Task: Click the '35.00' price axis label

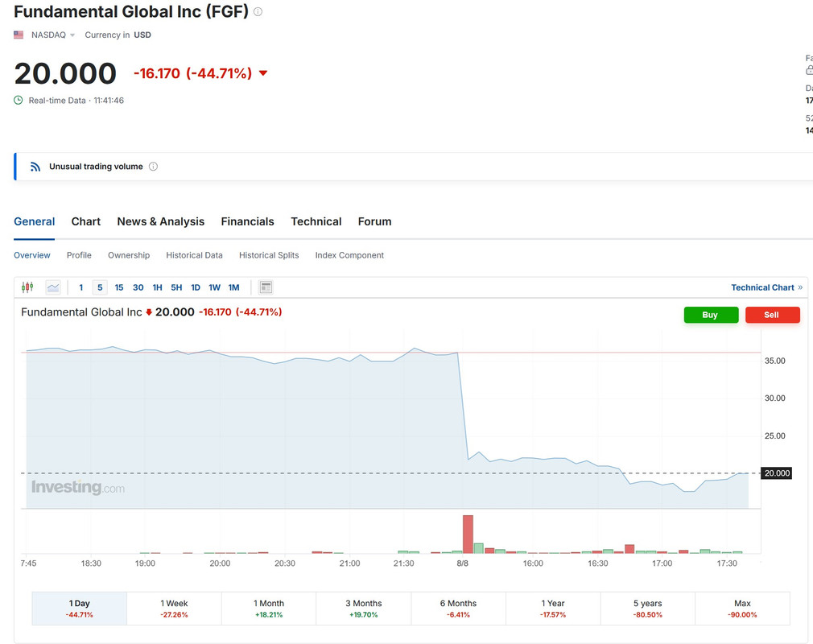Action: 774,361
